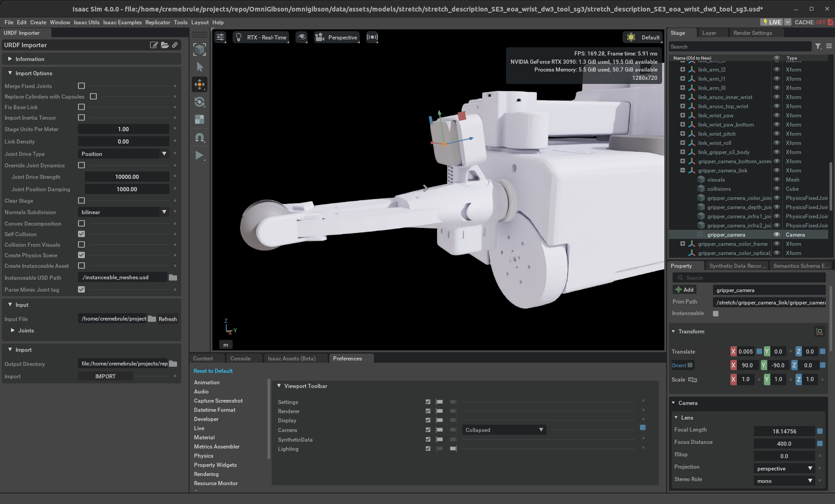
Task: Select the Scale tool
Action: [x=200, y=119]
